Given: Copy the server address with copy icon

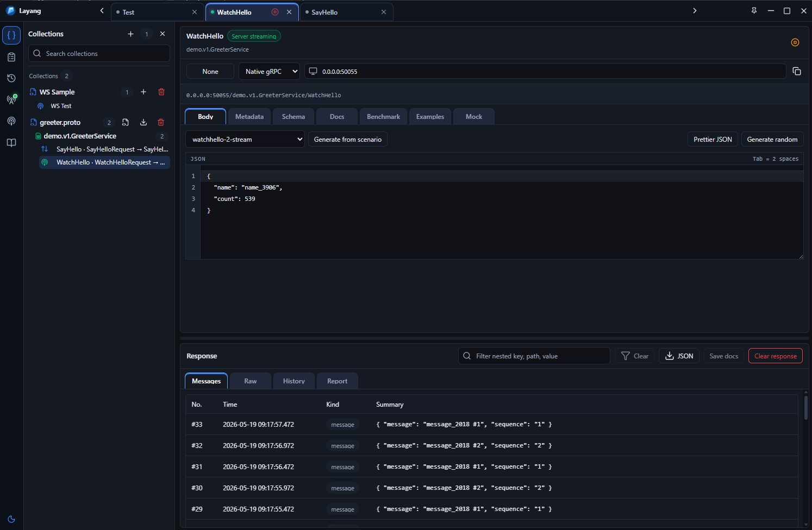Looking at the screenshot, I should click(797, 71).
